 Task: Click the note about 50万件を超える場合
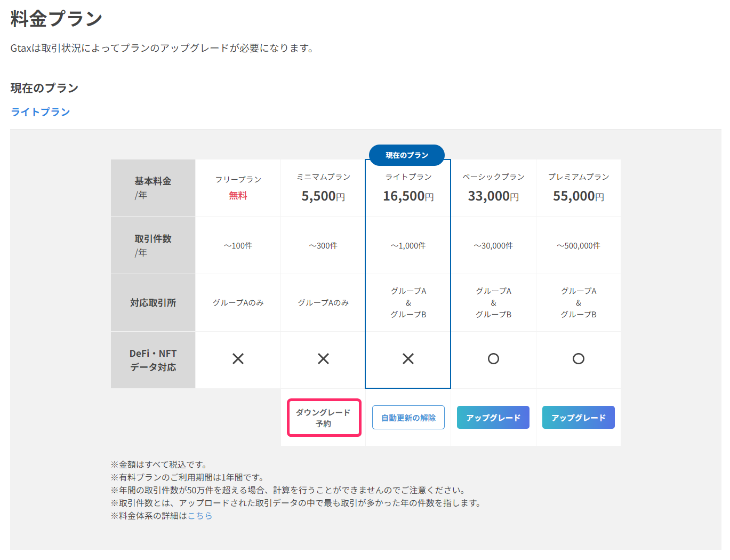[x=289, y=490]
